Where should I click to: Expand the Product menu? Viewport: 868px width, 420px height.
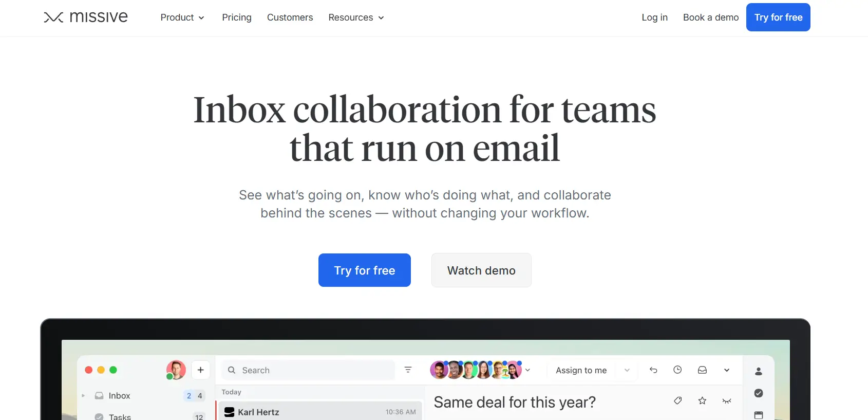tap(182, 17)
